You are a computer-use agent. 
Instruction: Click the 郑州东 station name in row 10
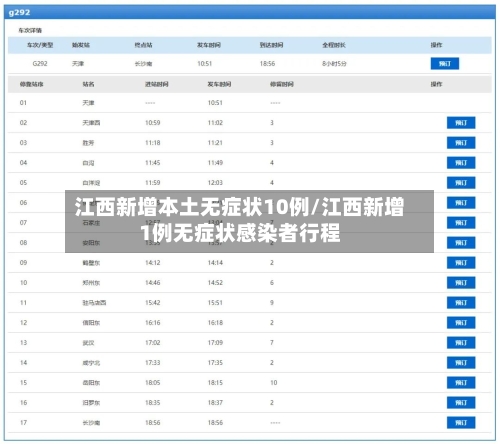click(x=91, y=283)
